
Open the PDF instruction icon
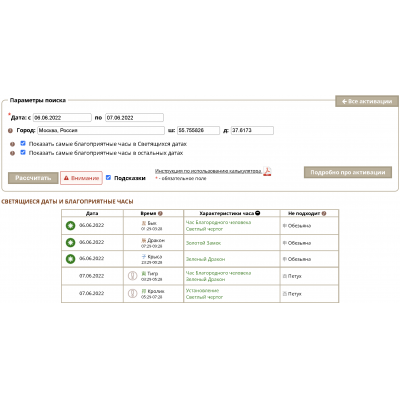click(267, 171)
